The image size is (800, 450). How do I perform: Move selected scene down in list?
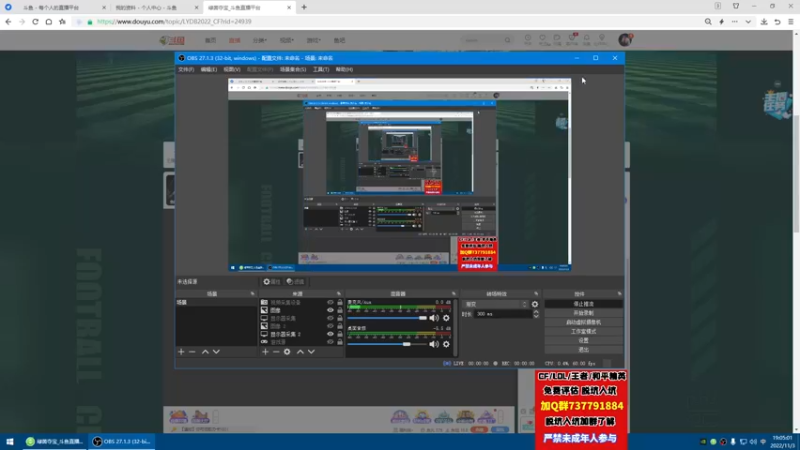[x=216, y=352]
